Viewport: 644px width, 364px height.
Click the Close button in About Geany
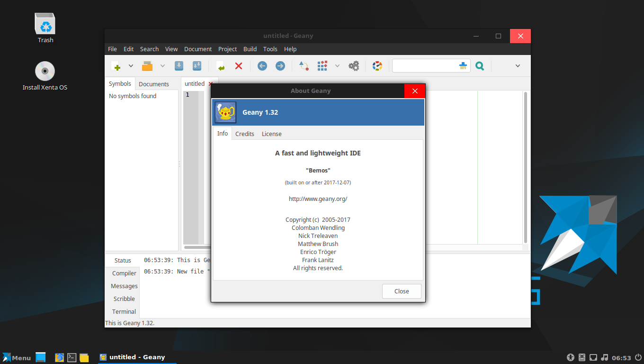pos(402,291)
